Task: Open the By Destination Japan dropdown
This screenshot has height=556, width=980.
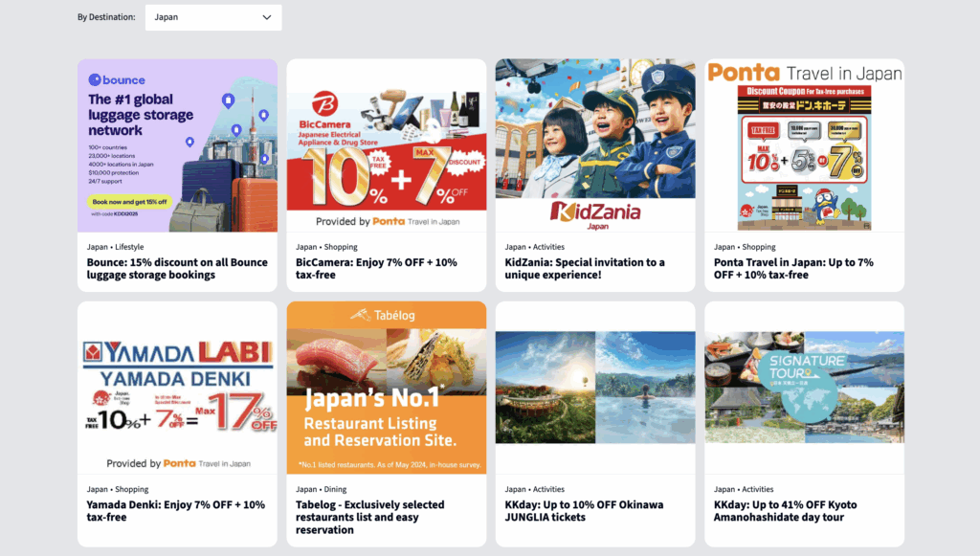Action: [x=213, y=17]
